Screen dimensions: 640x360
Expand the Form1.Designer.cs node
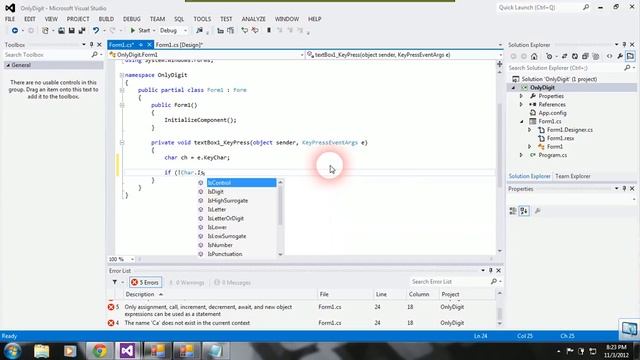tap(530, 130)
